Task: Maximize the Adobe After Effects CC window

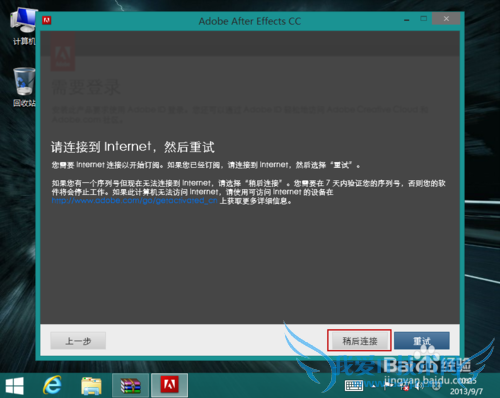Action: (x=423, y=19)
